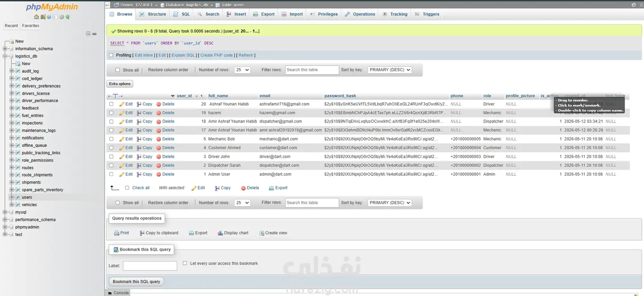Click upper Search this table filter field
Screen dimensions: 644x296
point(312,70)
